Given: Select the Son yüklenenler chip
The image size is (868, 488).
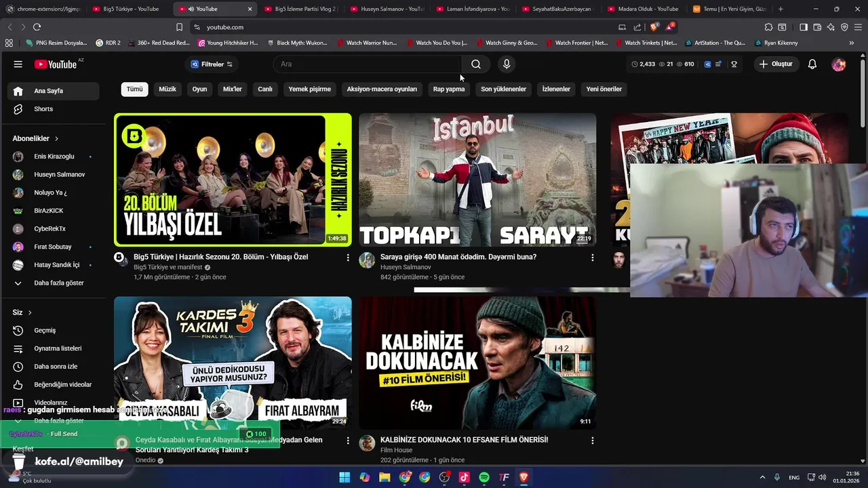Looking at the screenshot, I should pos(504,89).
